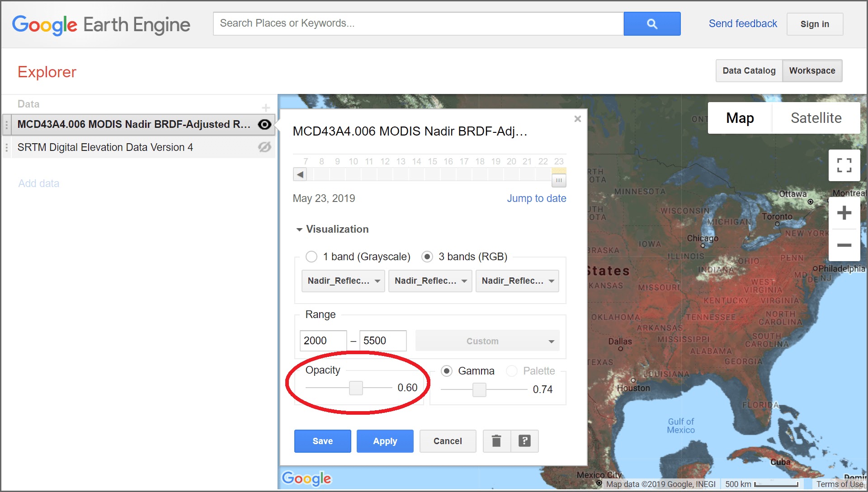The height and width of the screenshot is (492, 868).
Task: Toggle visibility eye of MCD43A4 MODIS layer
Action: (x=264, y=124)
